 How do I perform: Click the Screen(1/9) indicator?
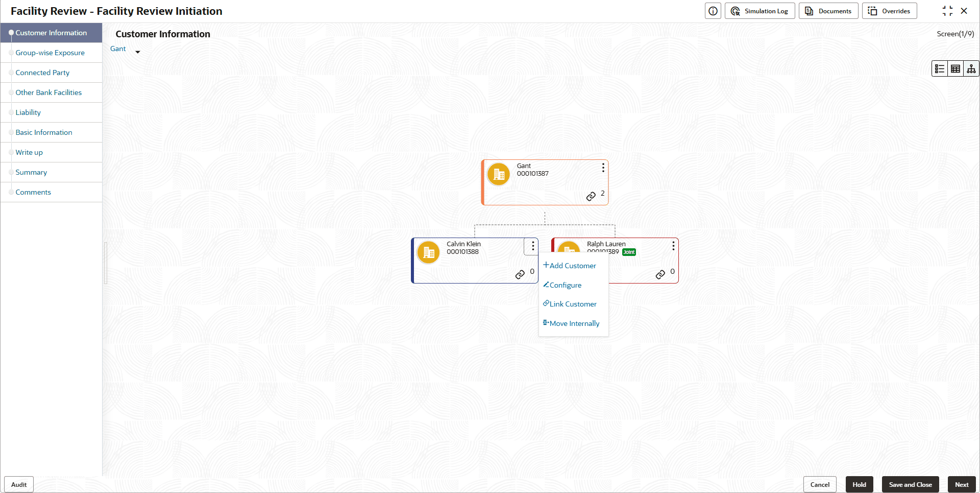tap(955, 34)
